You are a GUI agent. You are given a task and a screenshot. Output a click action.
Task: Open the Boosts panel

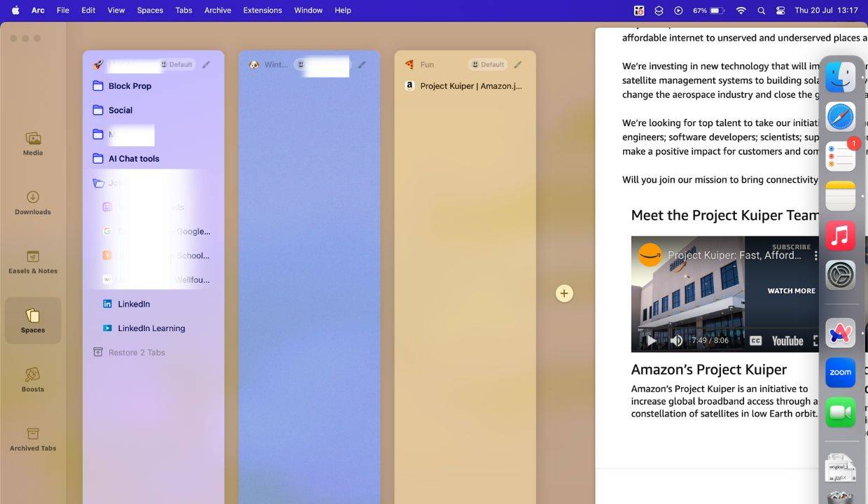32,379
